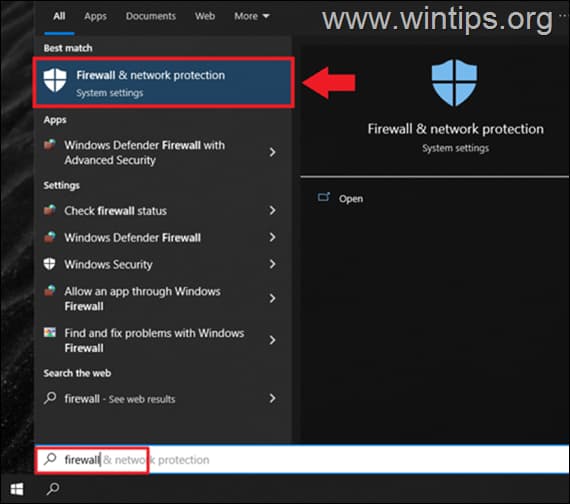This screenshot has width=570, height=504.
Task: Click large blue shield icon in preview pane
Action: coord(454,83)
